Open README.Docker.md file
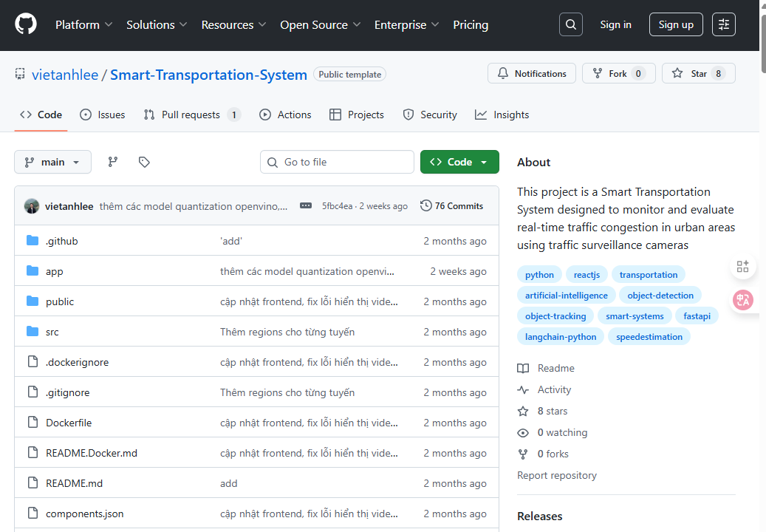766x532 pixels. (92, 453)
